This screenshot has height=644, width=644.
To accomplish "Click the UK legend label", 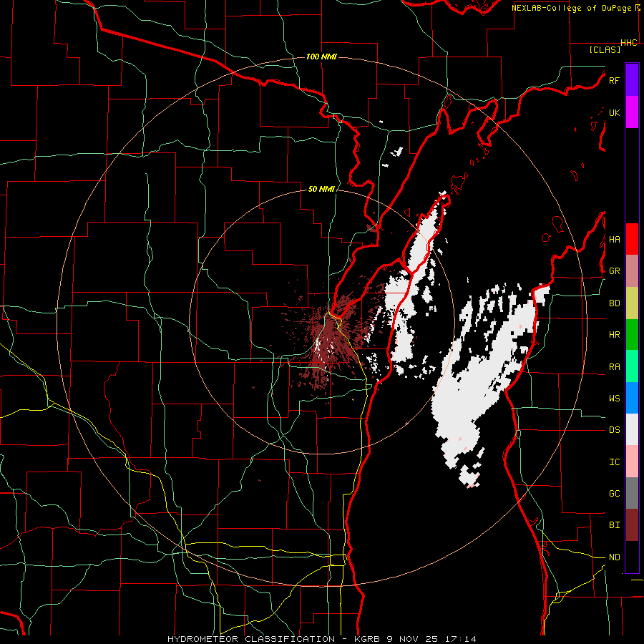I will pyautogui.click(x=614, y=112).
